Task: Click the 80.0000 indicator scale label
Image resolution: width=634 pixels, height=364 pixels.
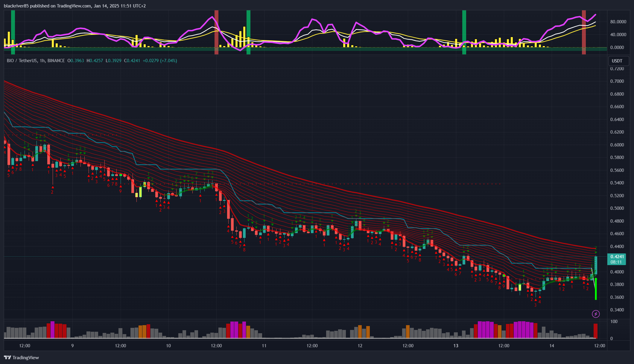Action: 618,22
